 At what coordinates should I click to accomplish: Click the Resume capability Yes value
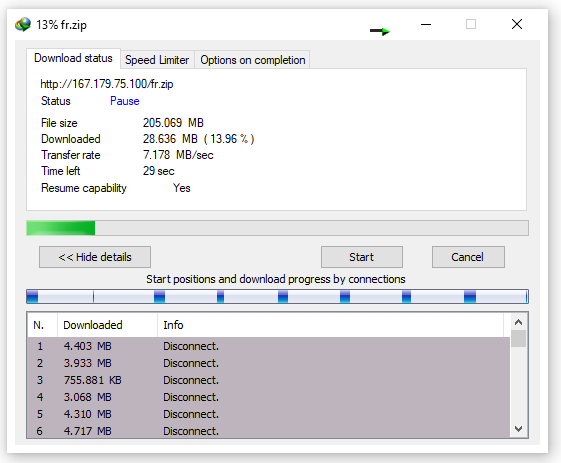pyautogui.click(x=182, y=188)
